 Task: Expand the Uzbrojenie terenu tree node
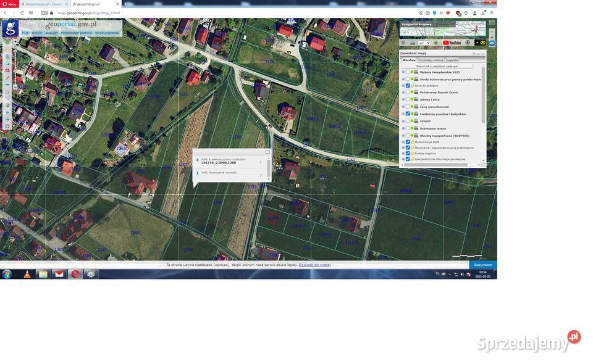[403, 128]
